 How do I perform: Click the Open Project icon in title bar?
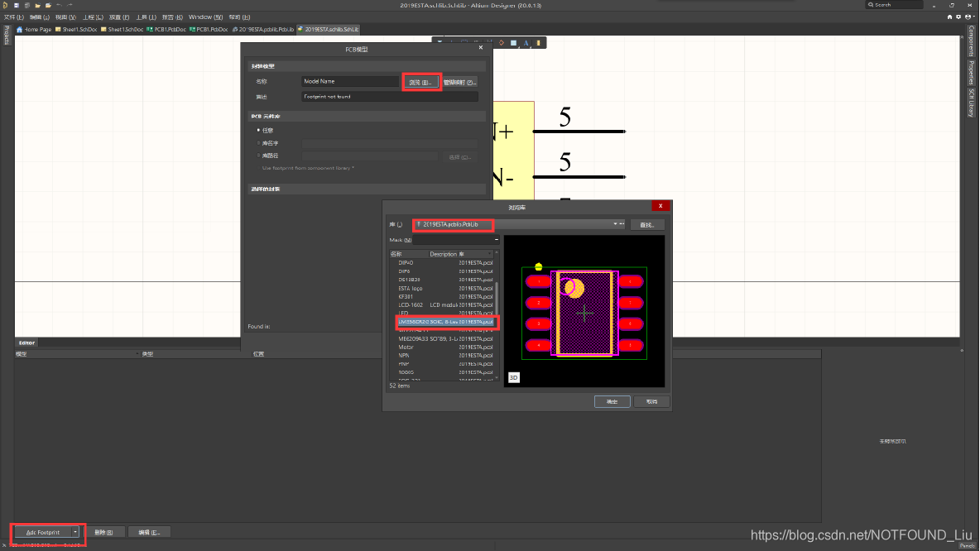click(48, 5)
